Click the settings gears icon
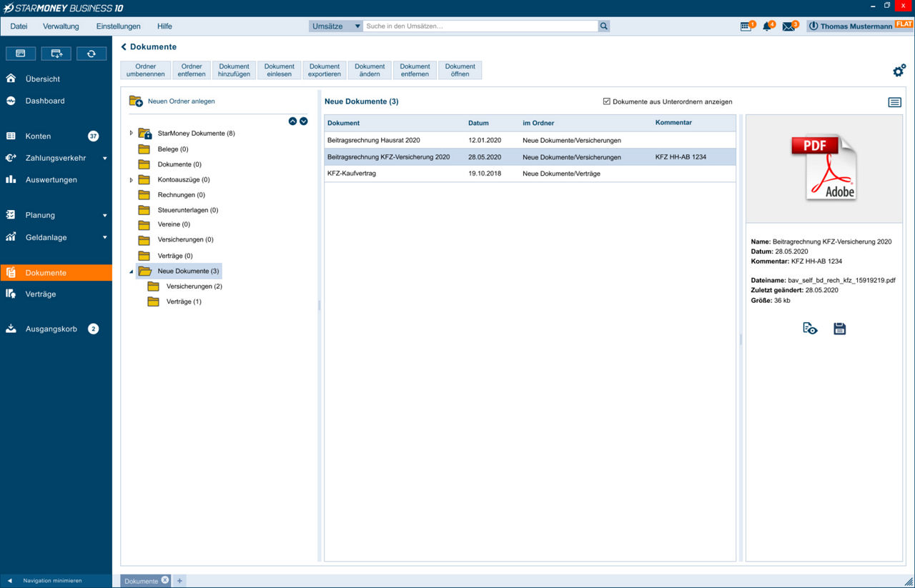Screen dimensions: 915x588 [x=899, y=70]
